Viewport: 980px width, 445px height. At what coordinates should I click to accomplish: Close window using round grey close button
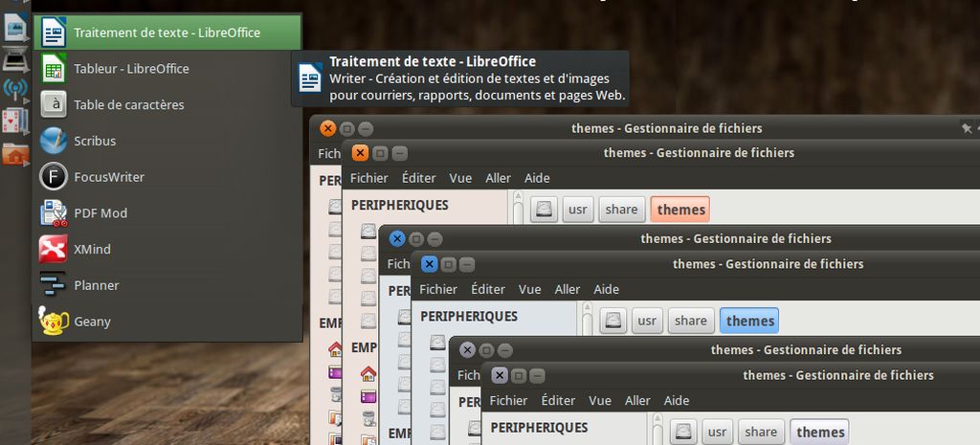click(467, 350)
